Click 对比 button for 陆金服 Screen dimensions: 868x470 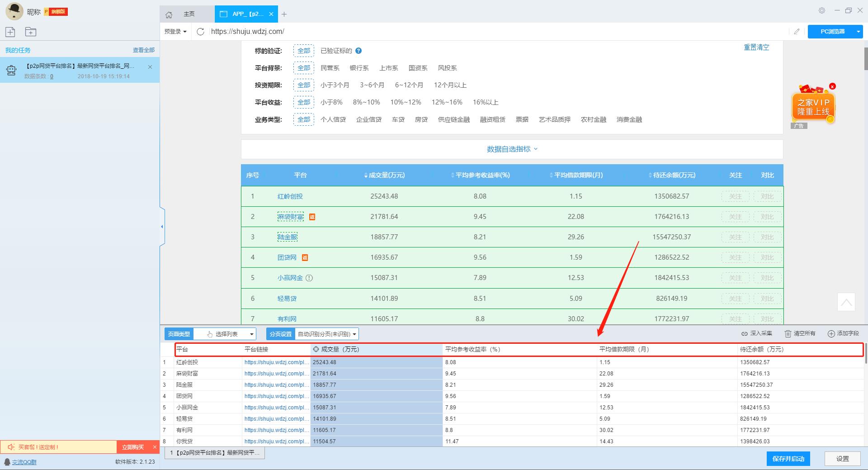(x=767, y=237)
